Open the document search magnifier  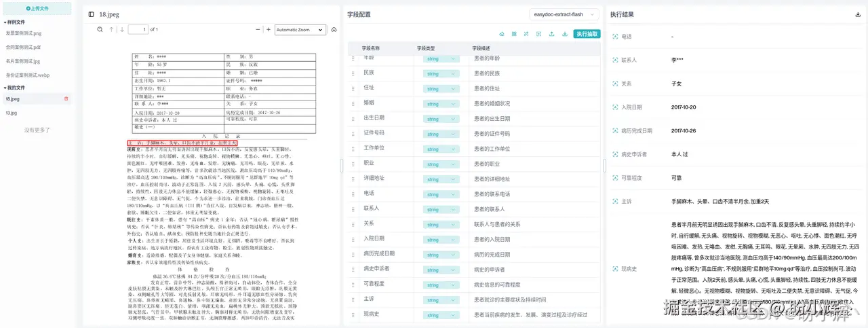(100, 29)
